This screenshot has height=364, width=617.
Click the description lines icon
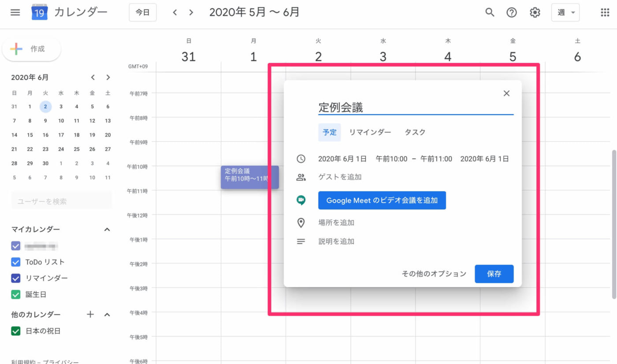point(301,241)
